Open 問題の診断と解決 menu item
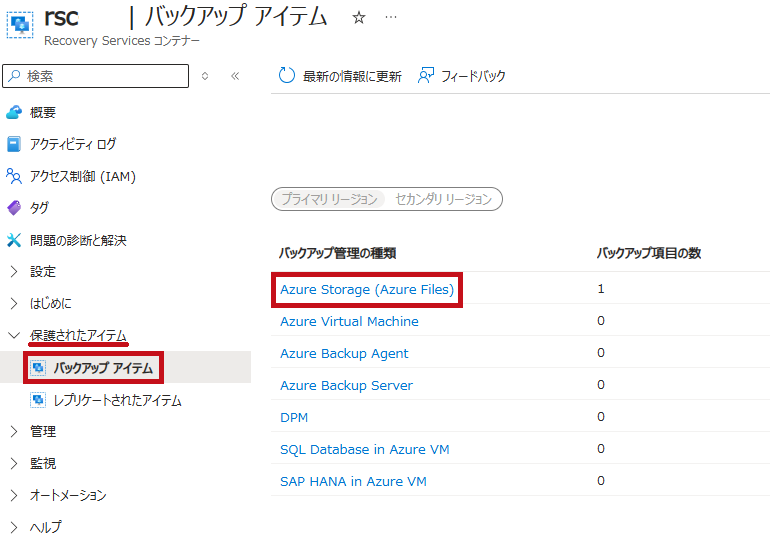 78,240
